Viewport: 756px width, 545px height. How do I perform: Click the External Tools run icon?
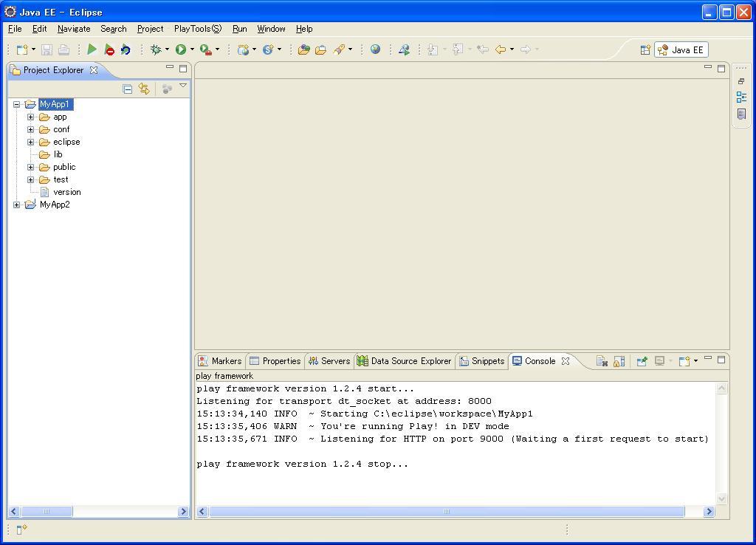pyautogui.click(x=205, y=49)
